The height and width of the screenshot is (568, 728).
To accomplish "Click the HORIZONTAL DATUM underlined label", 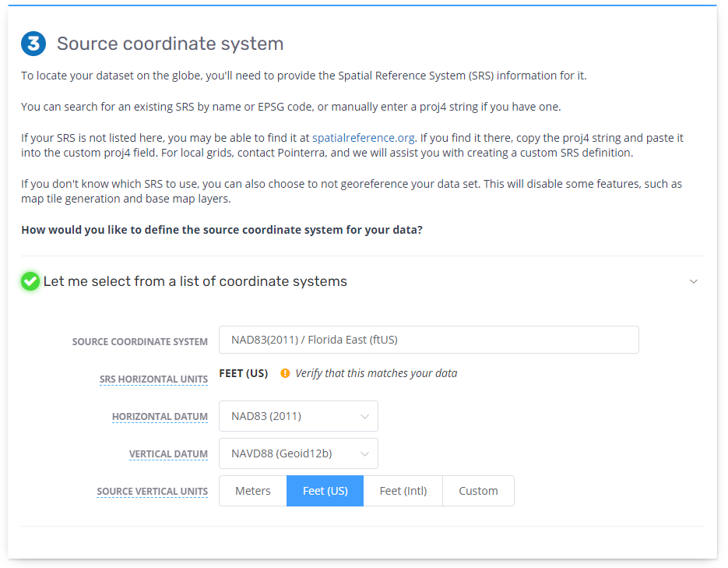I will tap(160, 417).
